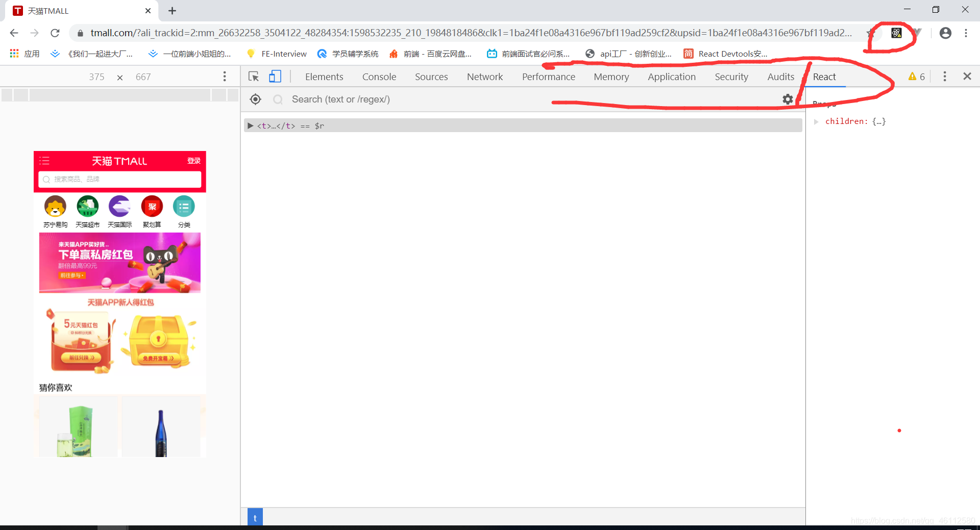The image size is (980, 530).
Task: Click the t breadcrumb at bottom
Action: (255, 517)
